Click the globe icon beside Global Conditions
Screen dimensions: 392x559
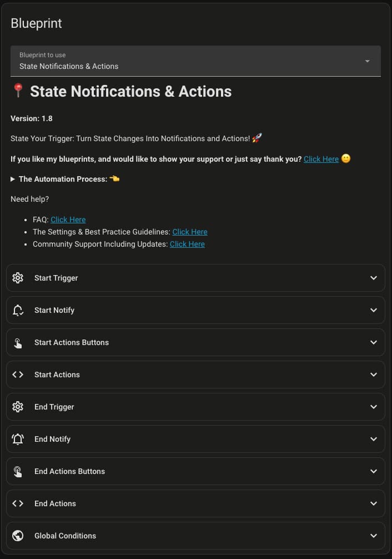click(x=18, y=536)
